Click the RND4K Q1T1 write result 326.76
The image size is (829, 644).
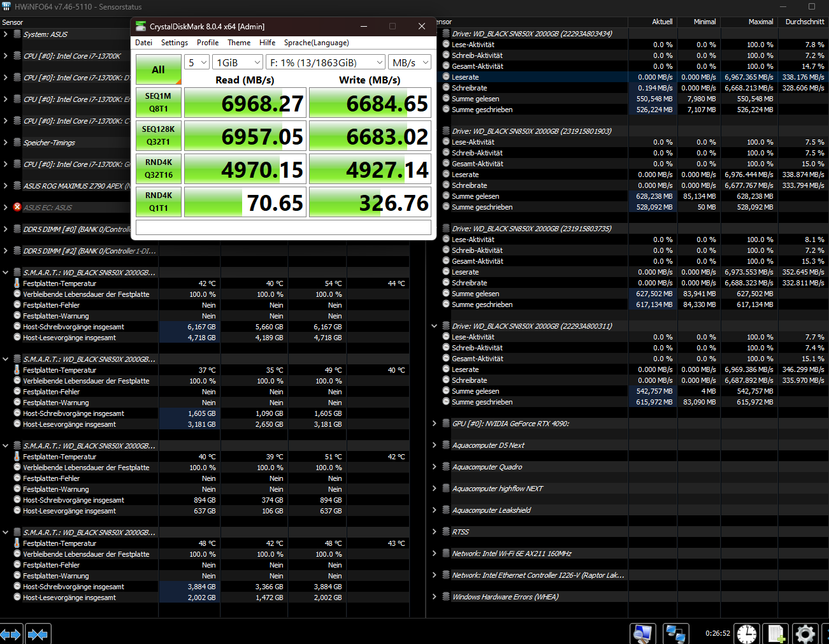pyautogui.click(x=370, y=202)
